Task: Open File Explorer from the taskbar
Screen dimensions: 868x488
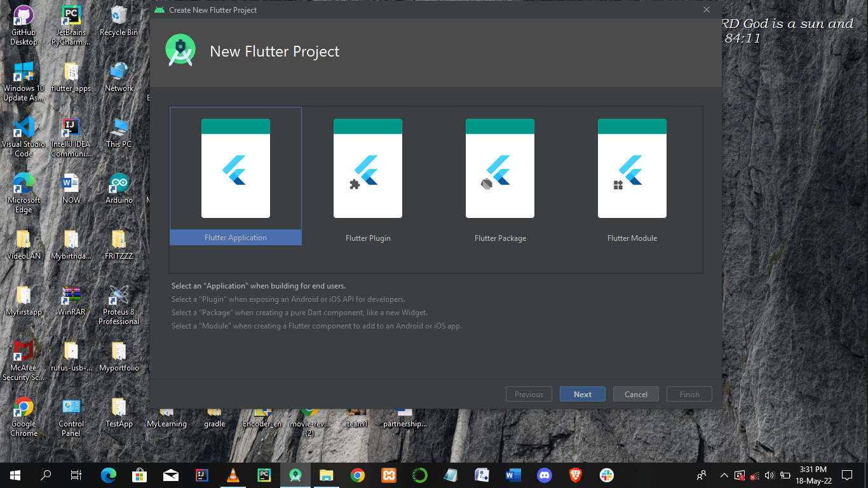Action: click(x=327, y=475)
